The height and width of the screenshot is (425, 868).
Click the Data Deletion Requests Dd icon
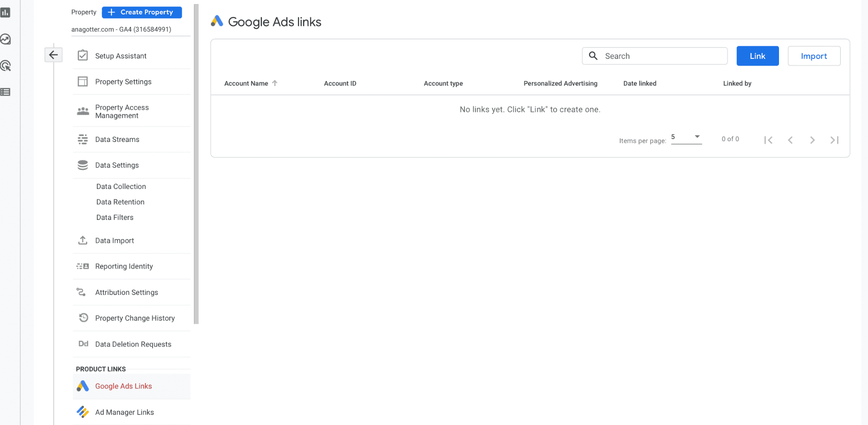[x=83, y=344]
